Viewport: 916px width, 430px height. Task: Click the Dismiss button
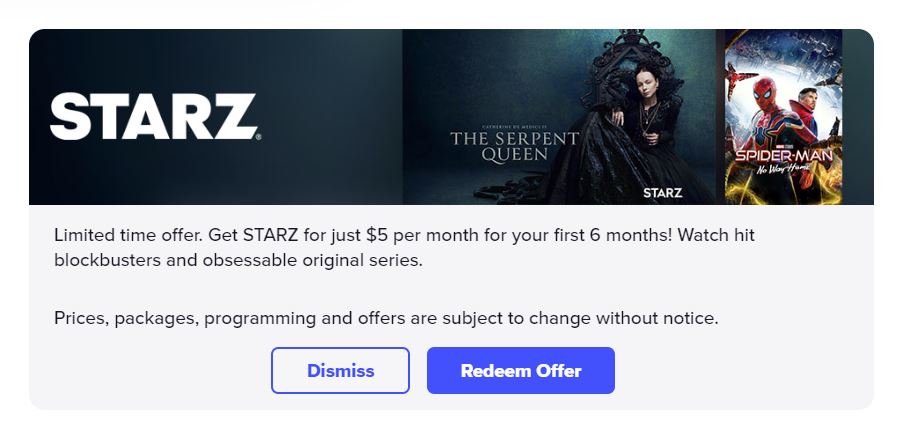point(340,371)
